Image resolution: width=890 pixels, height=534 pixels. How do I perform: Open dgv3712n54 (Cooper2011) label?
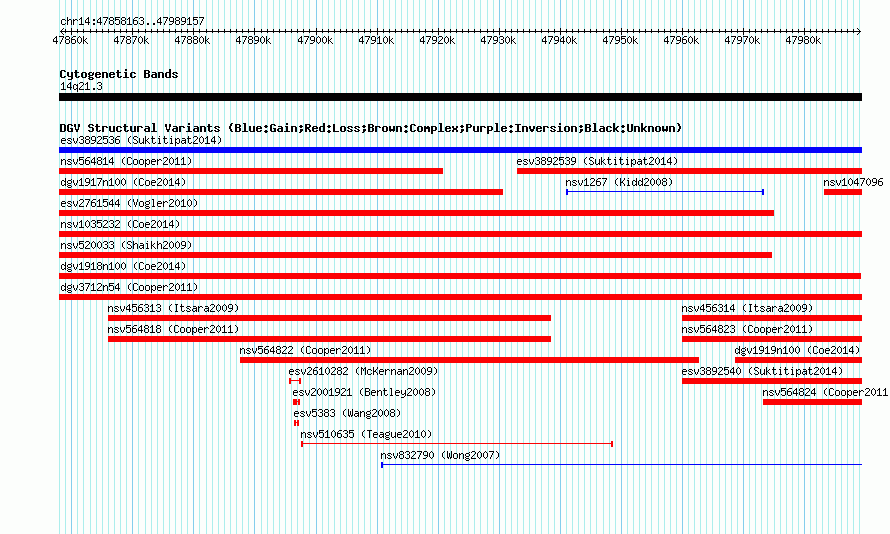click(129, 288)
